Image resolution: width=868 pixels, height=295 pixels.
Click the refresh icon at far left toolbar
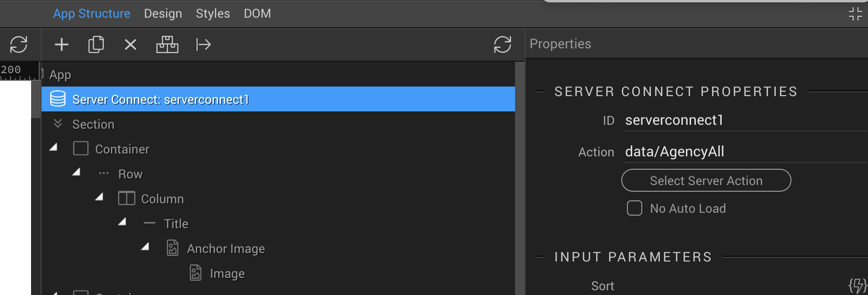(19, 44)
